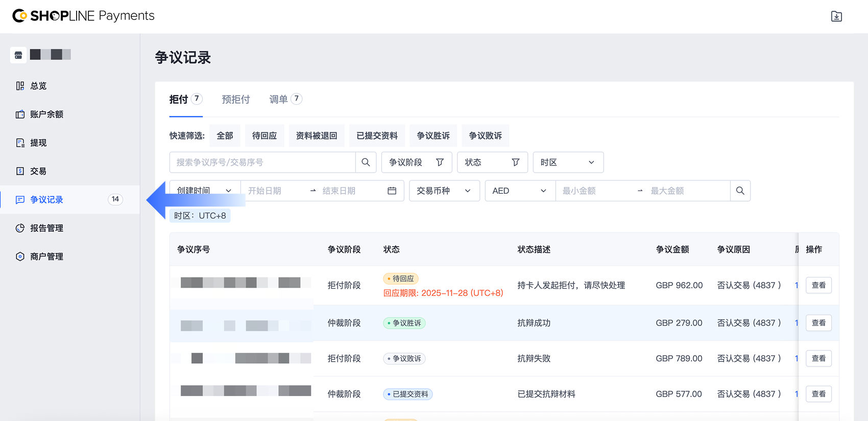Image resolution: width=868 pixels, height=421 pixels.
Task: Click the 回应期限 2025-11-28 deadline text
Action: pyautogui.click(x=443, y=293)
